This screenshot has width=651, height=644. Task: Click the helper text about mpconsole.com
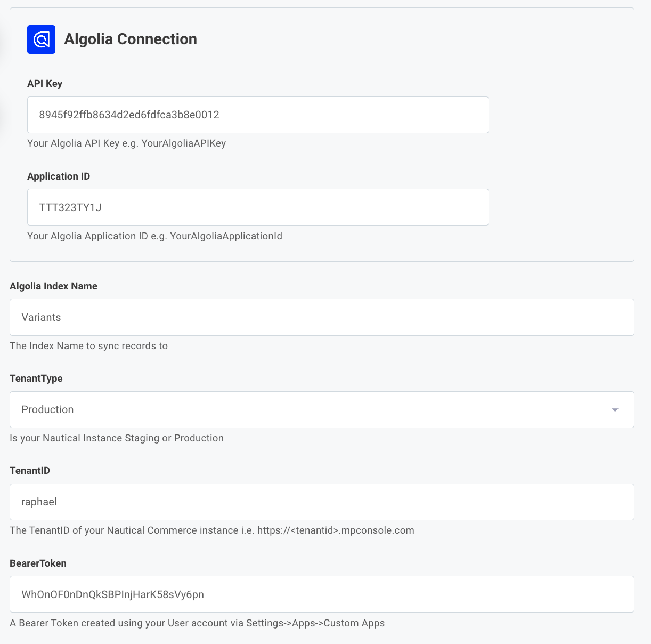[x=212, y=530]
